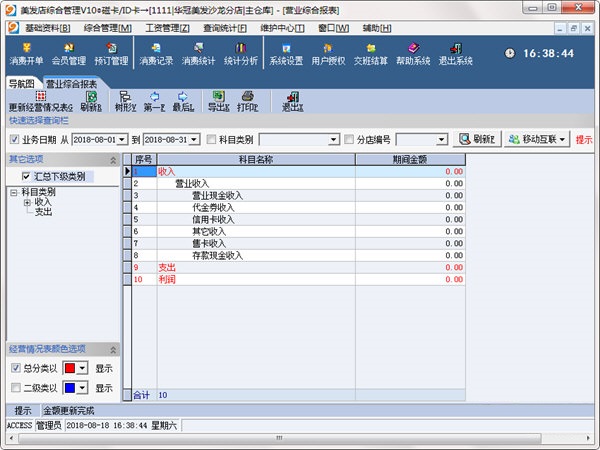This screenshot has height=450, width=600.
Task: Click the 导出 export toolbar icon
Action: pos(217,101)
